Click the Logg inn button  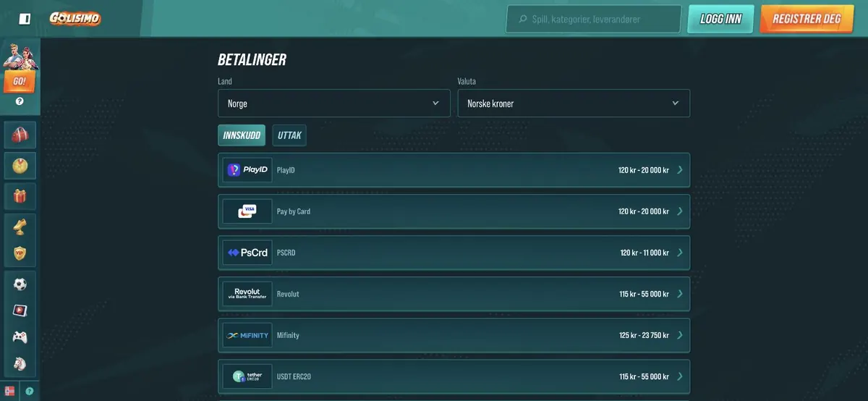720,19
